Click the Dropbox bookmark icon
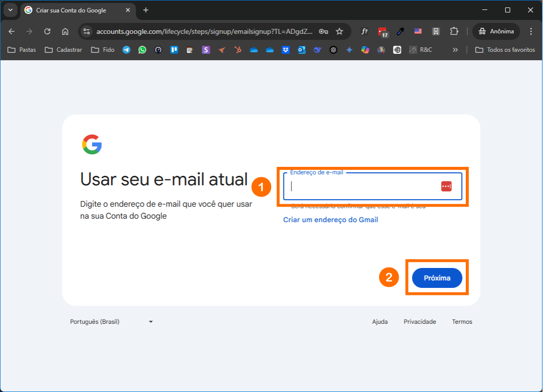The image size is (543, 392). (285, 50)
